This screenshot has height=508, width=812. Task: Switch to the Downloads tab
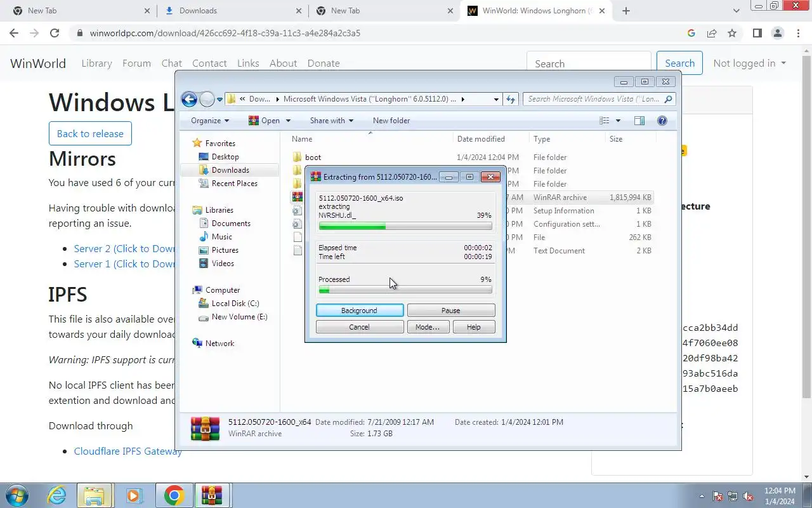[231, 11]
